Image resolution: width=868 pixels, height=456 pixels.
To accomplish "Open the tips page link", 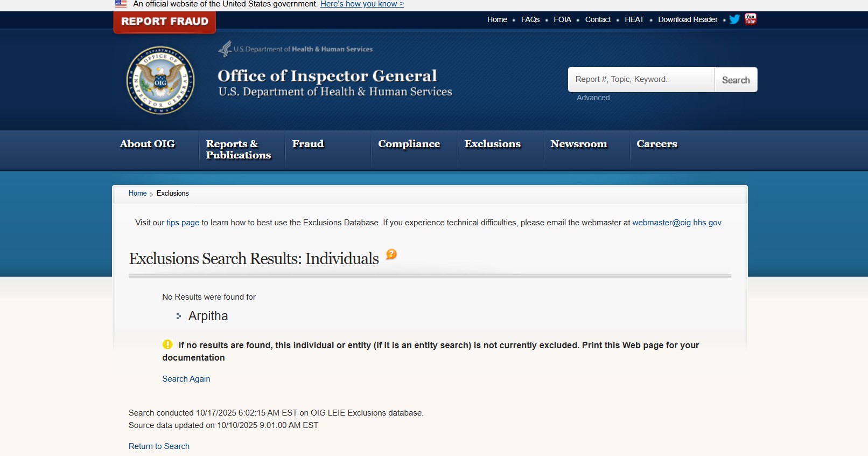I will coord(183,223).
